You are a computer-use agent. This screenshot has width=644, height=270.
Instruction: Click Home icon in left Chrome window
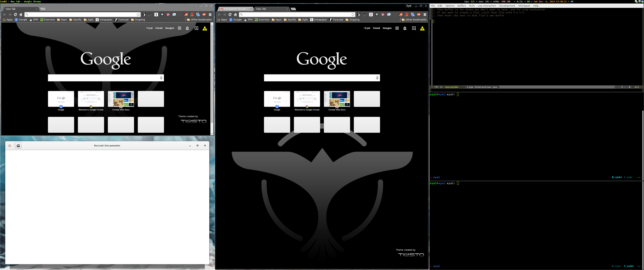tap(21, 14)
